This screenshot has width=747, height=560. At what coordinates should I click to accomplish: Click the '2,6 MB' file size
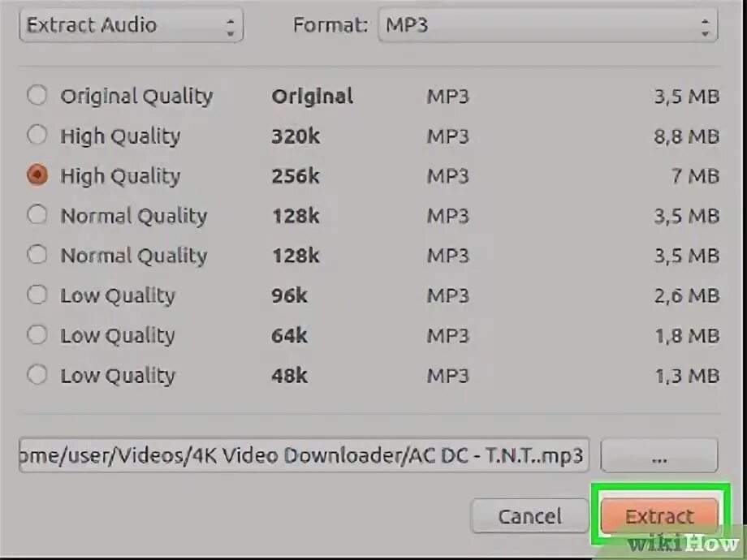[x=686, y=296]
